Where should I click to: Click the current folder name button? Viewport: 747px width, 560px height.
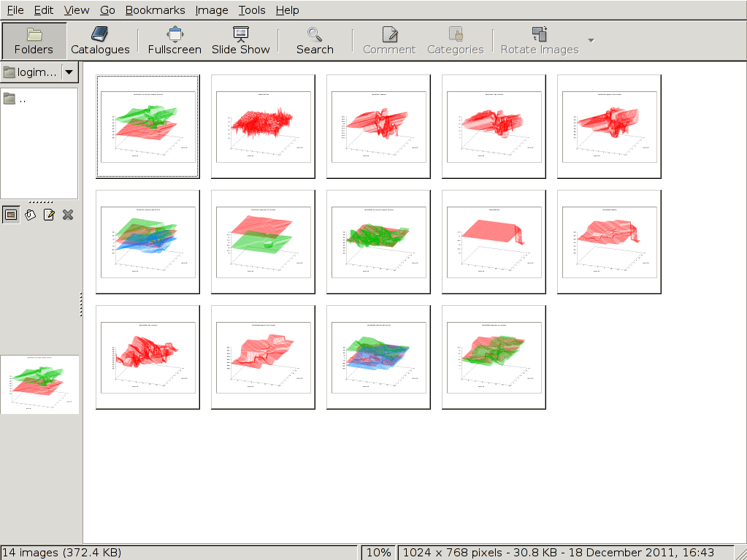[30, 72]
